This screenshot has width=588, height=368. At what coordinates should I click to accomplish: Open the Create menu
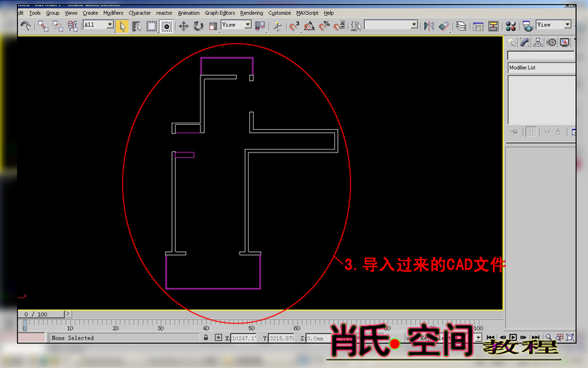pos(90,13)
